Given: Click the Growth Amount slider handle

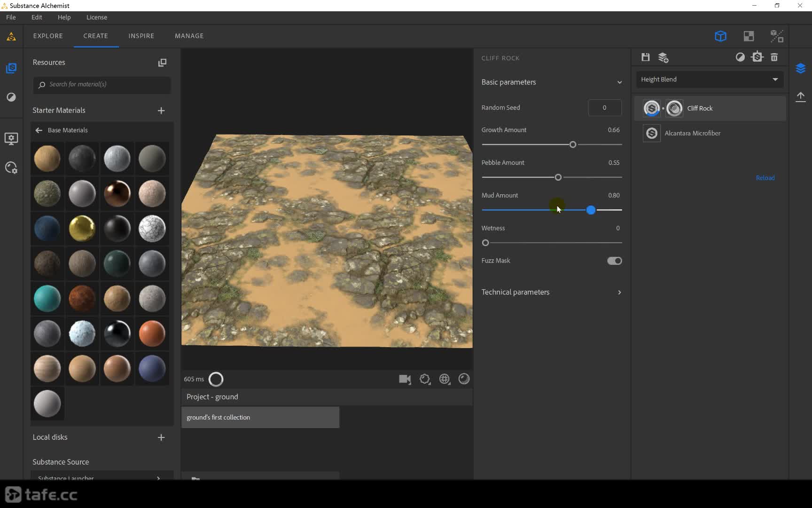Looking at the screenshot, I should [573, 145].
